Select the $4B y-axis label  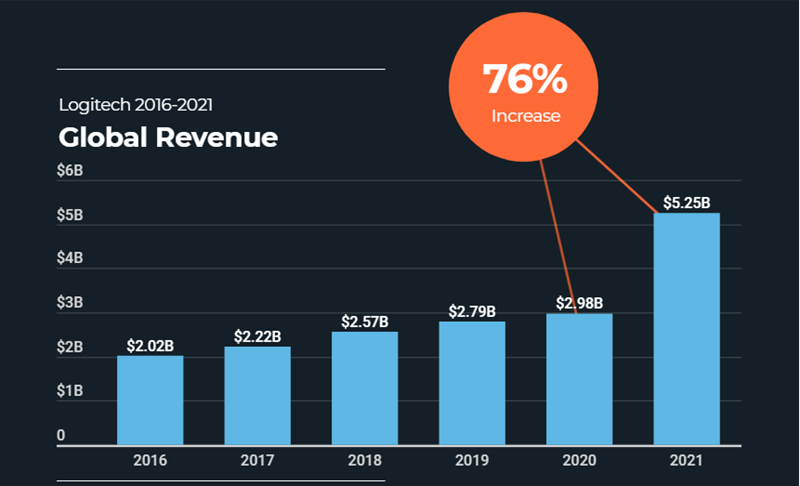[69, 259]
